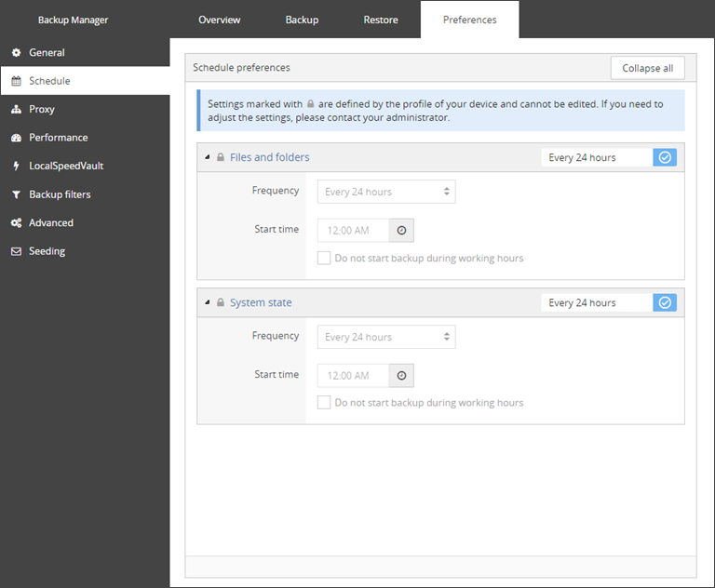The width and height of the screenshot is (715, 588).
Task: Switch to the Backup tab
Action: (x=302, y=20)
